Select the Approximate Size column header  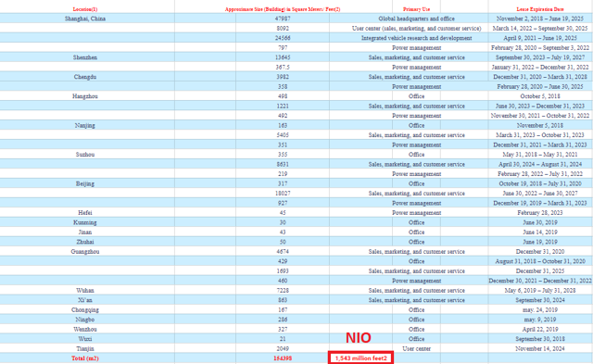(283, 9)
